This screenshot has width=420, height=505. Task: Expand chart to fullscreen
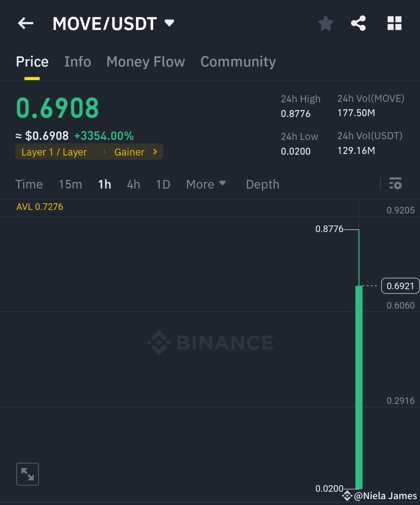click(x=27, y=474)
